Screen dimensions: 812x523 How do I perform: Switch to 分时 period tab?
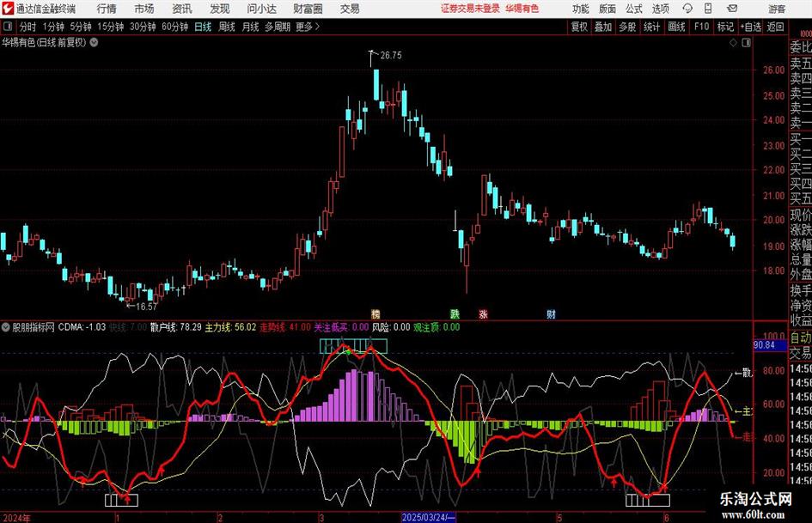pyautogui.click(x=27, y=27)
